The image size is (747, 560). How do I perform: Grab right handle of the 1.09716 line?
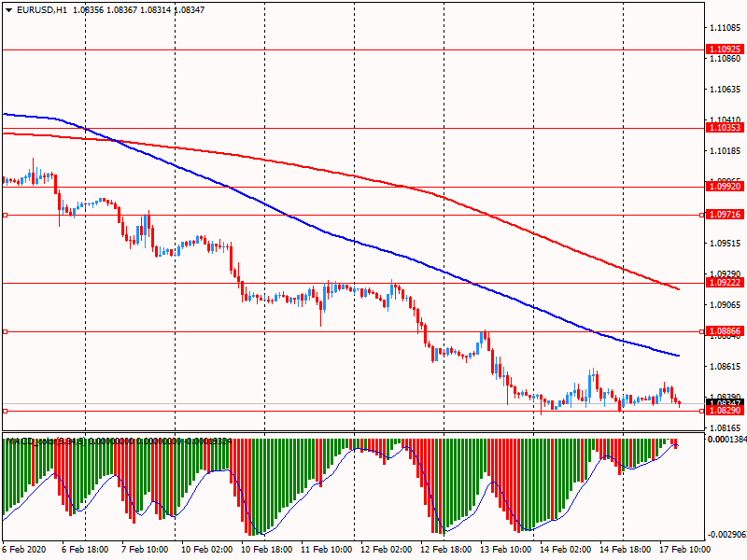point(701,216)
